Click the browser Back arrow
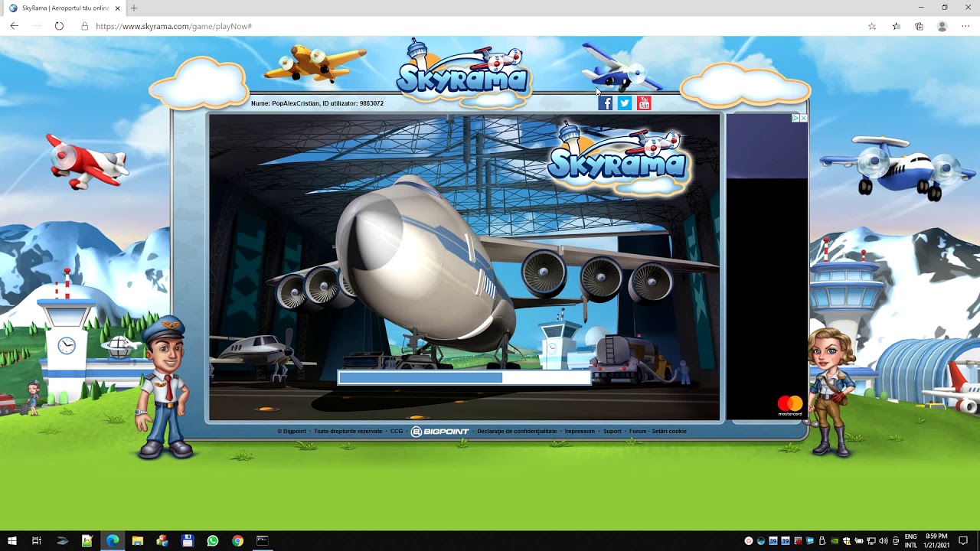Viewport: 980px width, 551px height. point(14,26)
